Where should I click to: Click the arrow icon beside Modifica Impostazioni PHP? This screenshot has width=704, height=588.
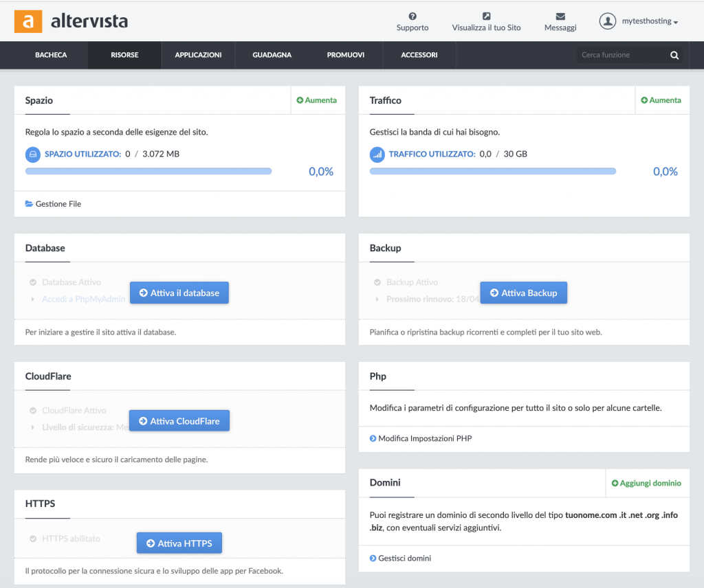(373, 438)
